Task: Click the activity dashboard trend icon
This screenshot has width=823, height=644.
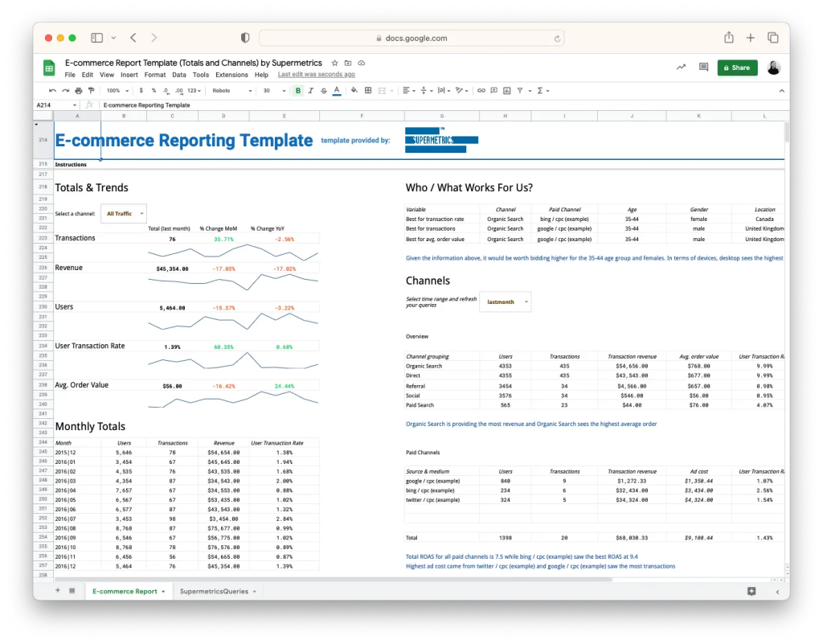Action: coord(681,68)
